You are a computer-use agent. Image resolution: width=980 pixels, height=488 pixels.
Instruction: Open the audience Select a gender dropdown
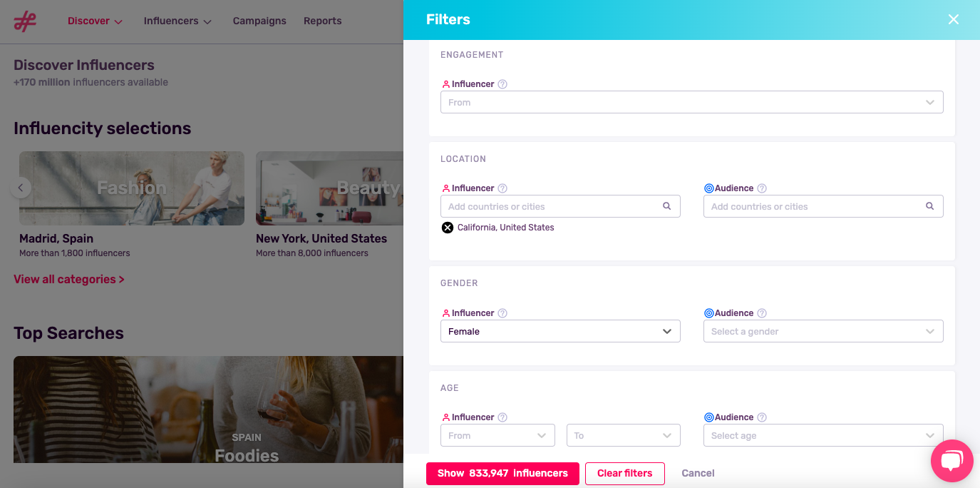coord(823,331)
